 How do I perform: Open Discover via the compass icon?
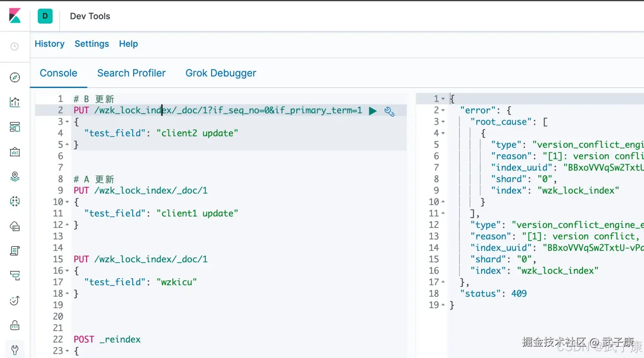(15, 77)
